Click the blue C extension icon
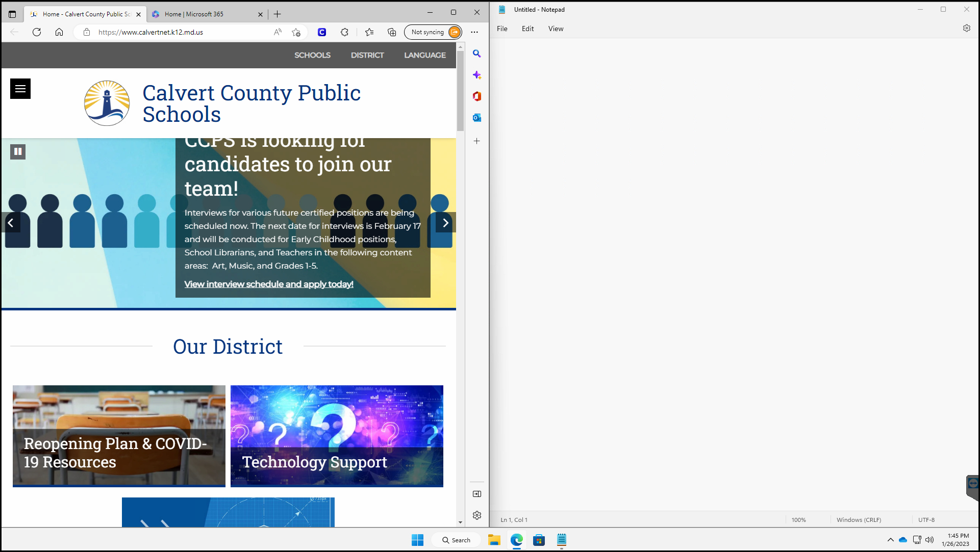This screenshot has height=552, width=980. [x=322, y=32]
